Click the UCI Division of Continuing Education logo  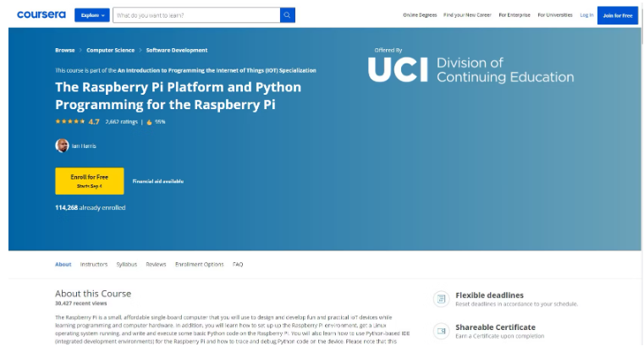click(x=471, y=69)
